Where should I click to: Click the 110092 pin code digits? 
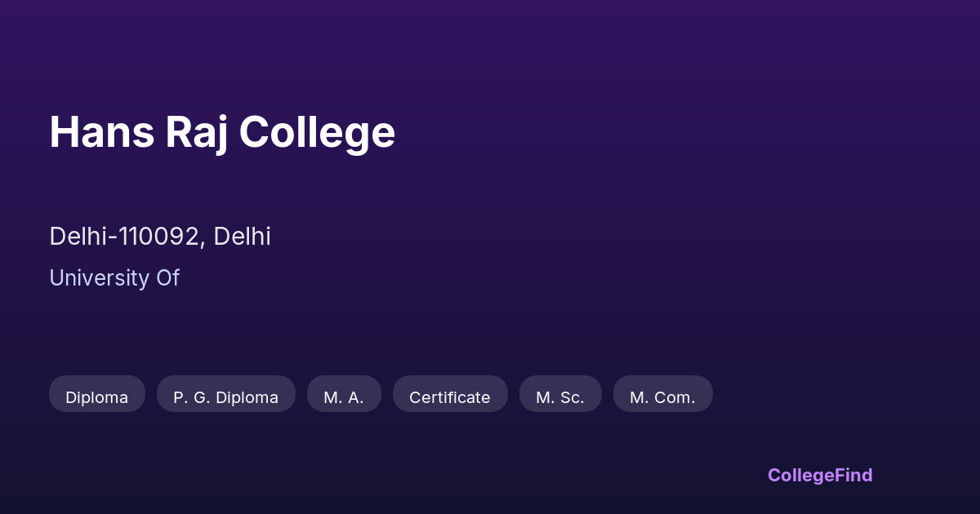click(158, 237)
